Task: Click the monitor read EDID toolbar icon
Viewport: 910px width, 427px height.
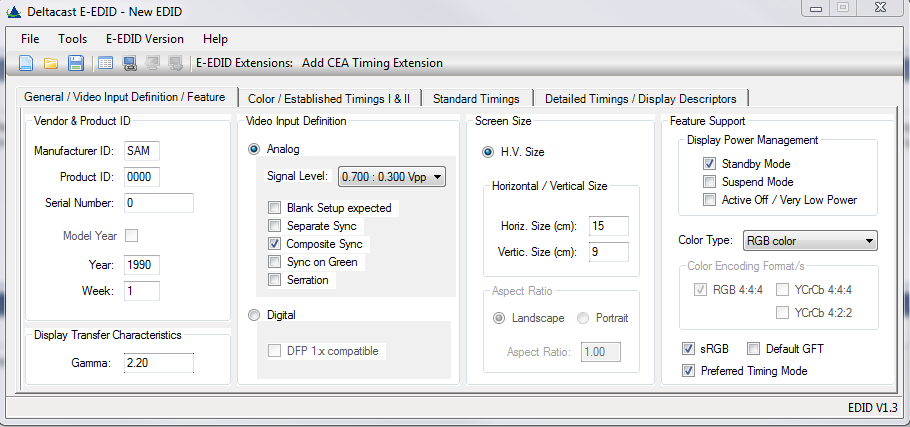Action: pos(129,63)
